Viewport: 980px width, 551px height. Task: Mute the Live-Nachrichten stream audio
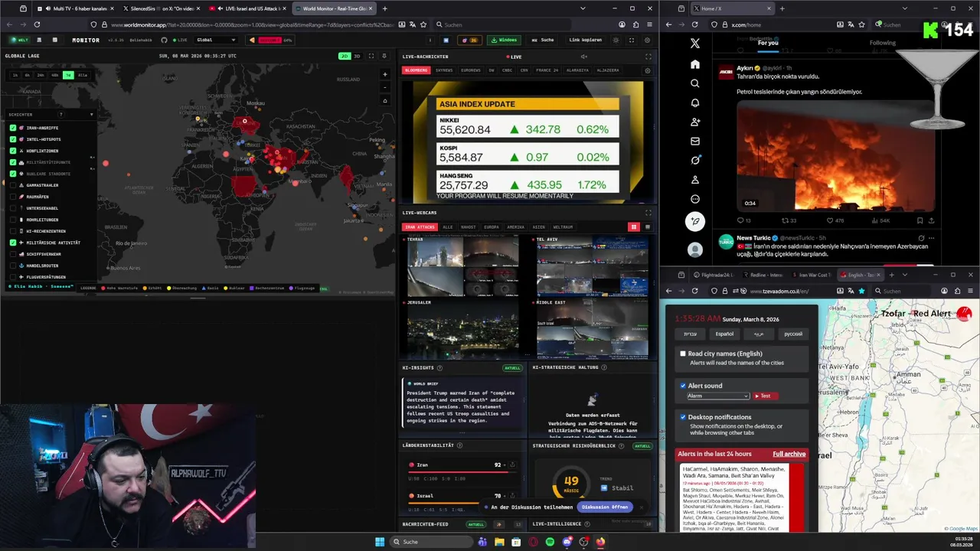coord(583,57)
